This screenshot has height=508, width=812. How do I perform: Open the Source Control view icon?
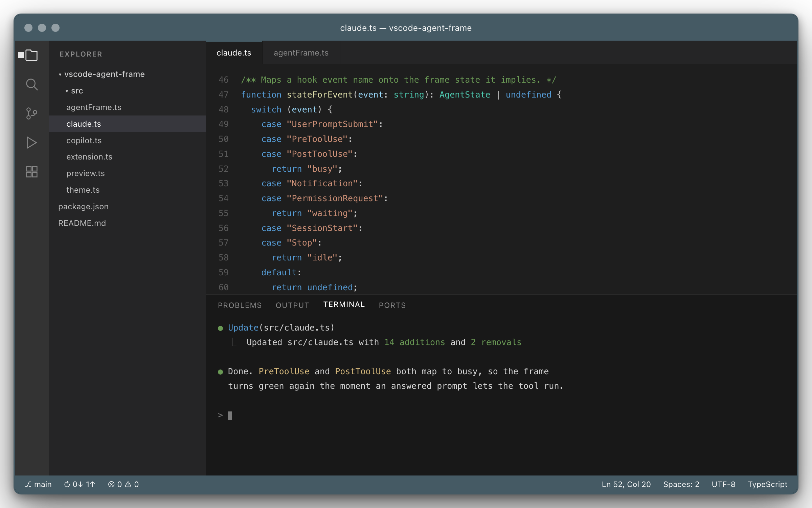[x=31, y=113]
